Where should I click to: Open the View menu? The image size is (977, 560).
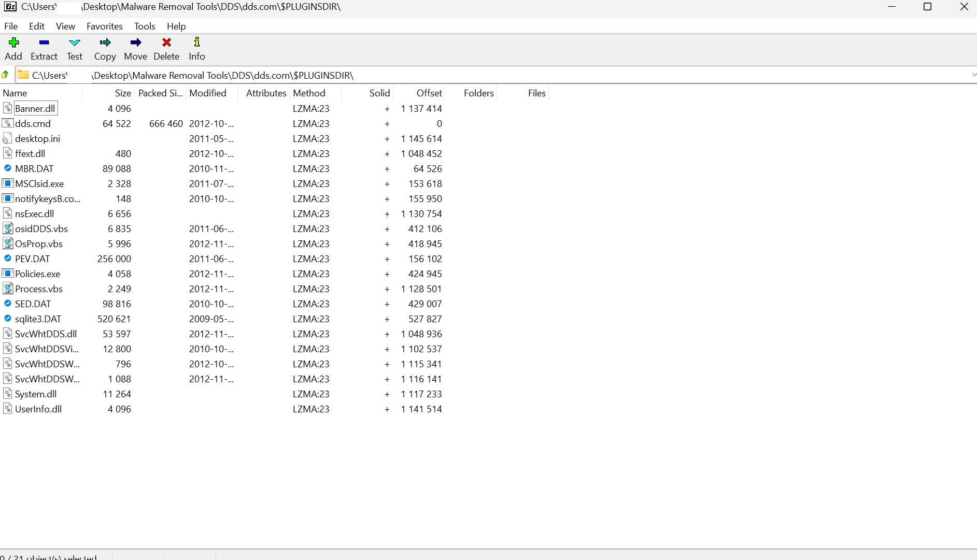pos(65,26)
